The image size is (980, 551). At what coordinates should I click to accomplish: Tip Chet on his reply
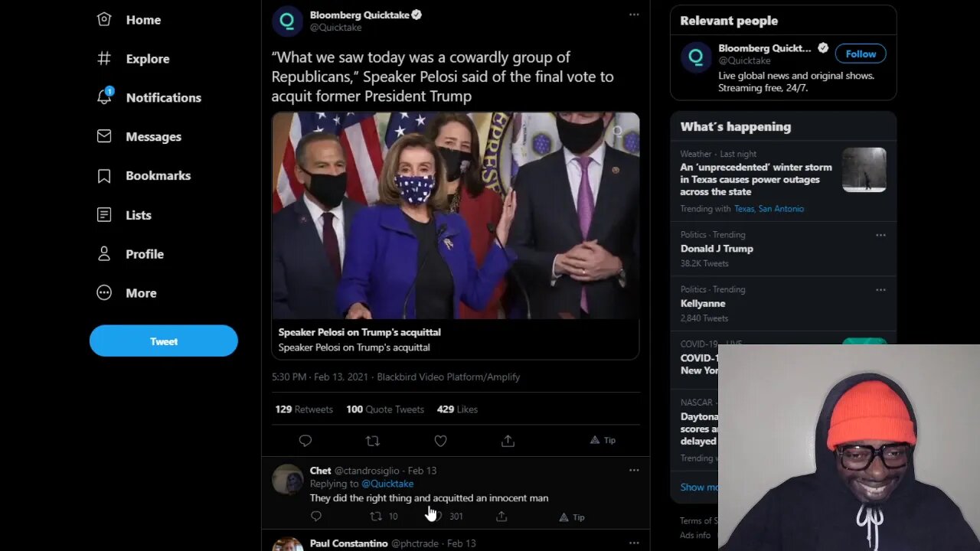point(572,517)
